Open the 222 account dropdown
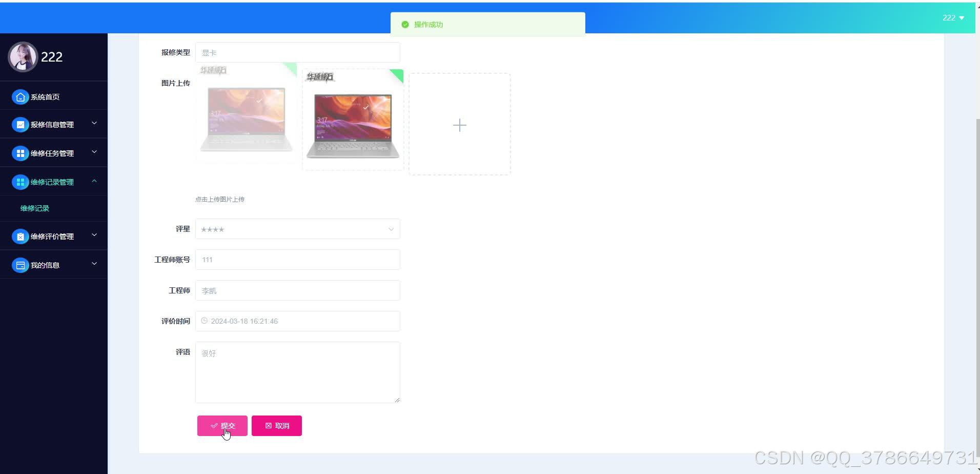 (952, 17)
